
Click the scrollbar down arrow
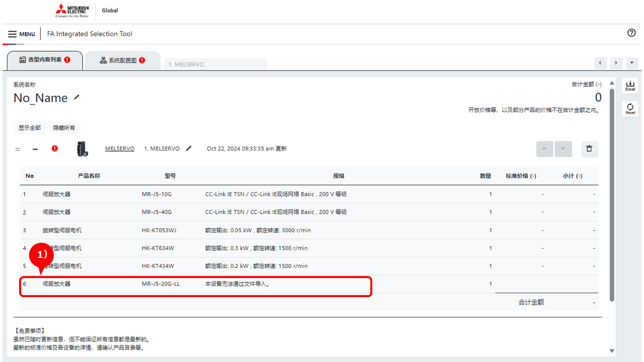point(612,350)
